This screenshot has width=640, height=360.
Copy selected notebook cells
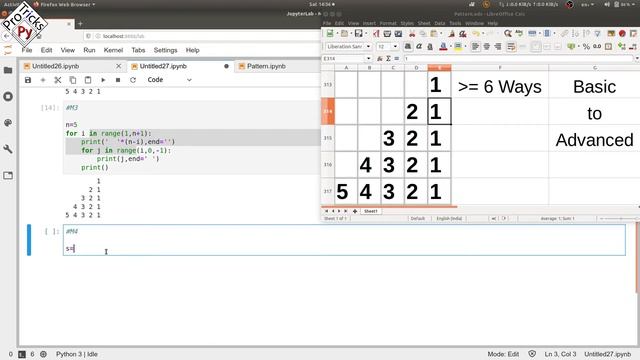pos(73,80)
